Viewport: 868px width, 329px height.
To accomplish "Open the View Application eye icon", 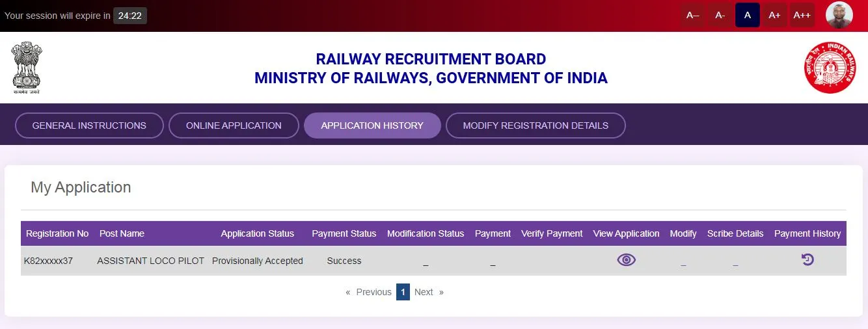I will tap(626, 260).
